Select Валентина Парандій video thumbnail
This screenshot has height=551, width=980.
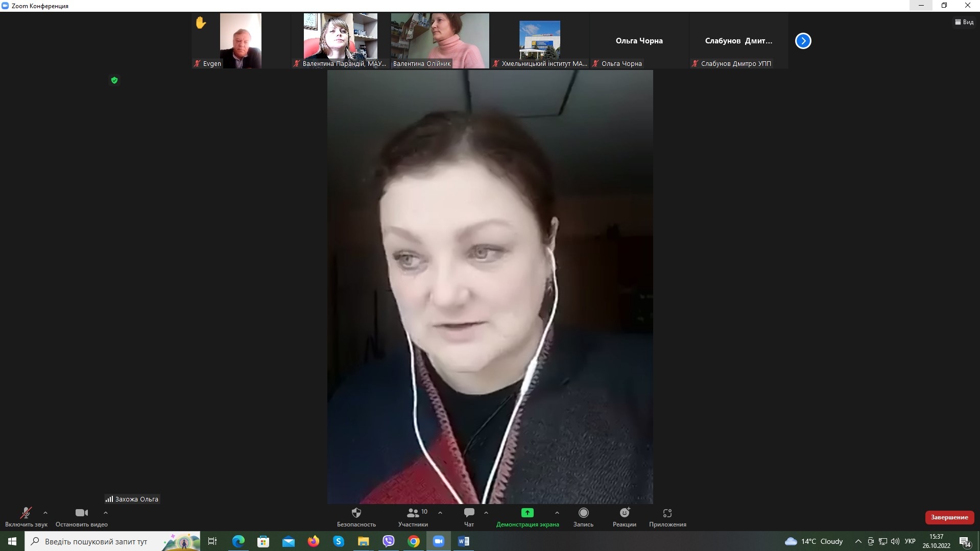340,41
